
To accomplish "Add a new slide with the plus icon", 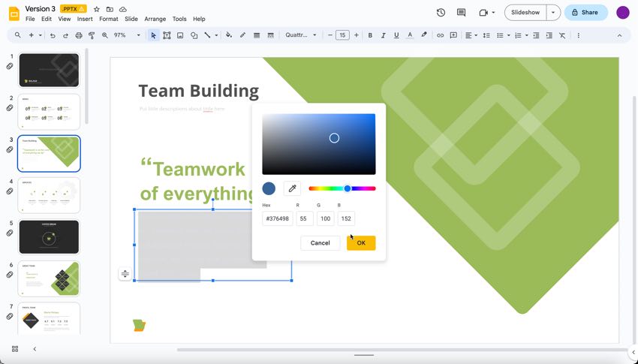I will pos(31,35).
